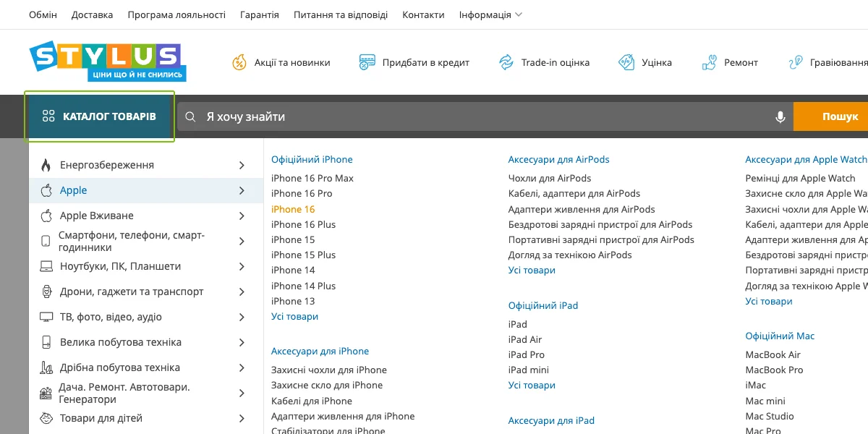Focus the Я хочу знайти search field
This screenshot has height=434, width=868.
(485, 116)
